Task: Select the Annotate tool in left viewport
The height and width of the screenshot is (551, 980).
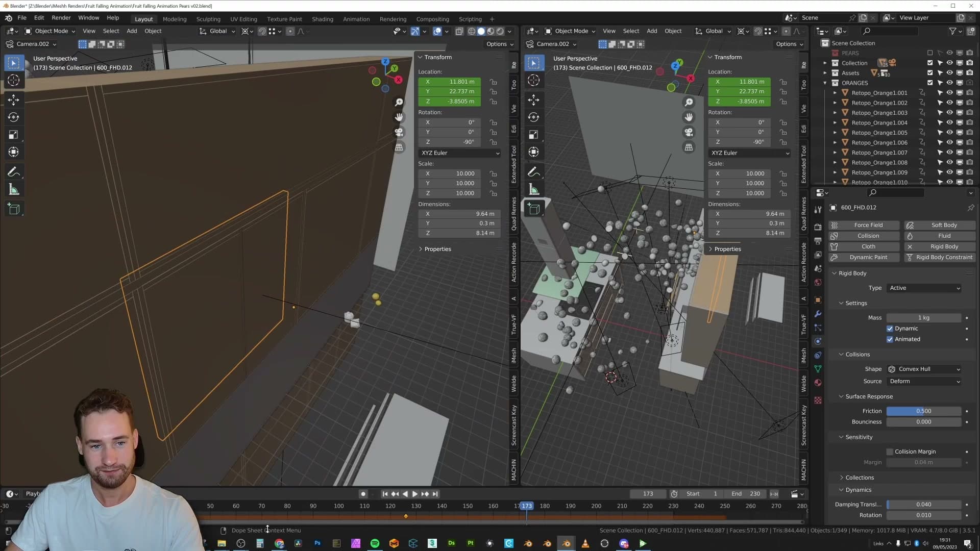Action: click(x=14, y=172)
